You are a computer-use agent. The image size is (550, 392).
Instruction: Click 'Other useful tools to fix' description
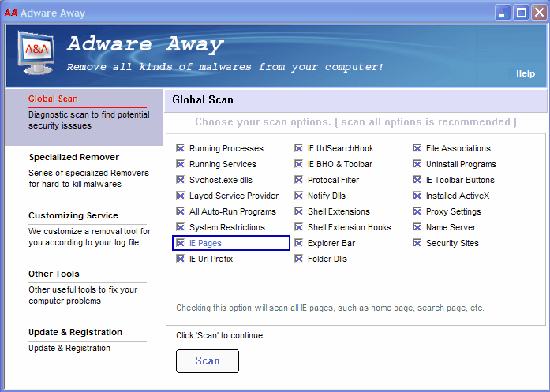(83, 295)
